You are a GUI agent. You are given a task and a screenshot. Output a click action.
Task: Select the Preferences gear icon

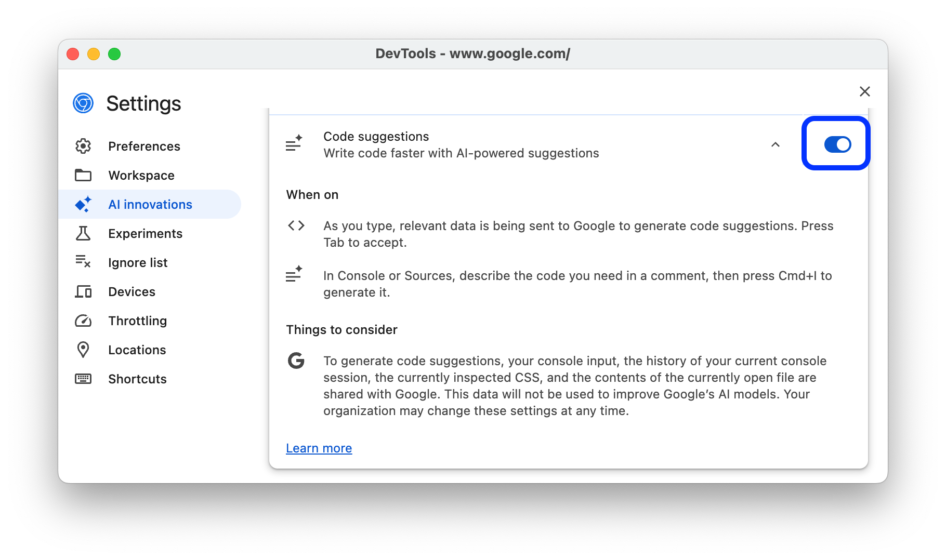[x=84, y=146]
